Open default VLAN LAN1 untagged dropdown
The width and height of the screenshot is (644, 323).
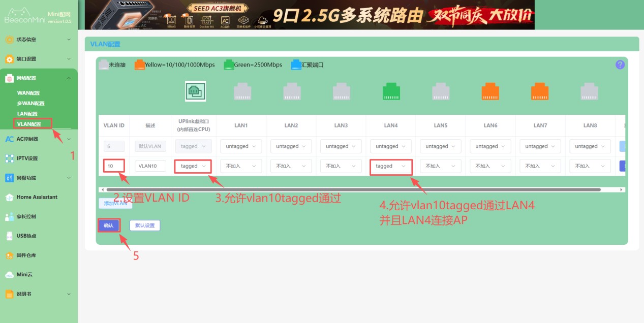tap(241, 146)
